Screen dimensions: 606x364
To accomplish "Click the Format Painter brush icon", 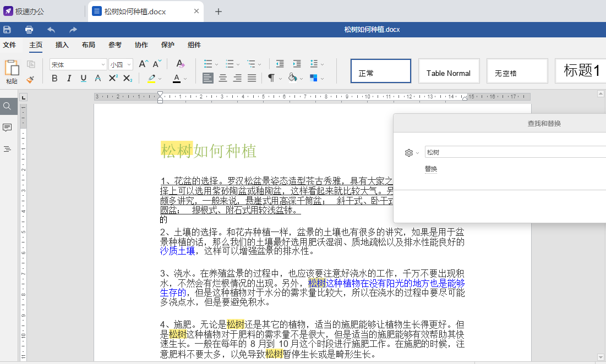I will click(30, 79).
